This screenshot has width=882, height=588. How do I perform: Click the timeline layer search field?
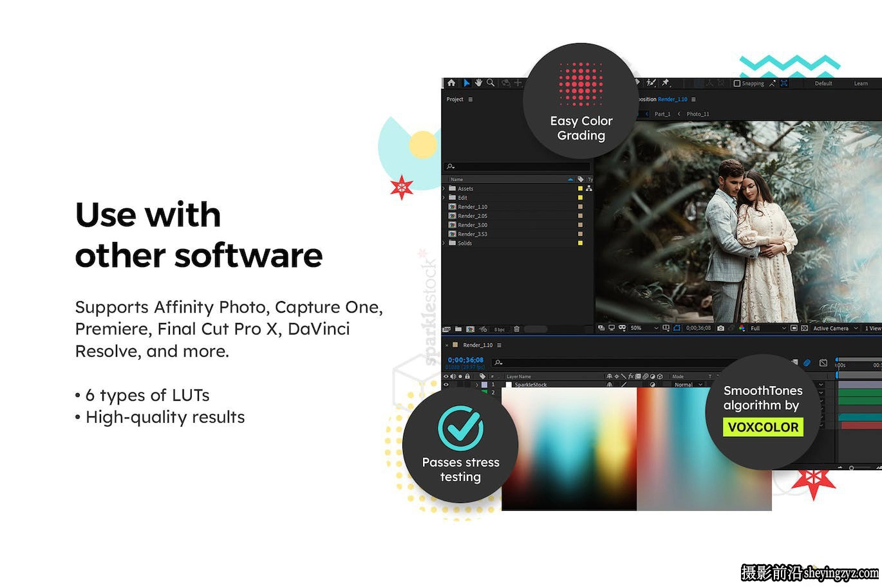click(x=615, y=363)
